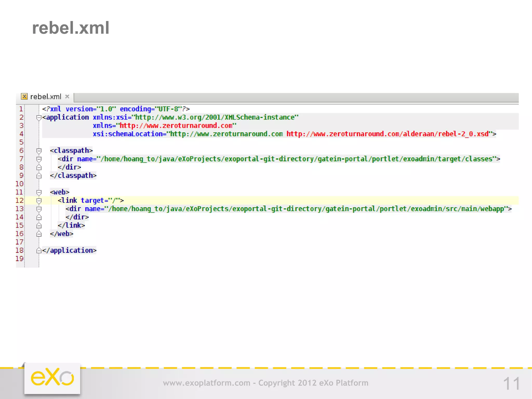Image resolution: width=532 pixels, height=399 pixels.
Task: Collapse the dir fold on line 7
Action: (39, 159)
